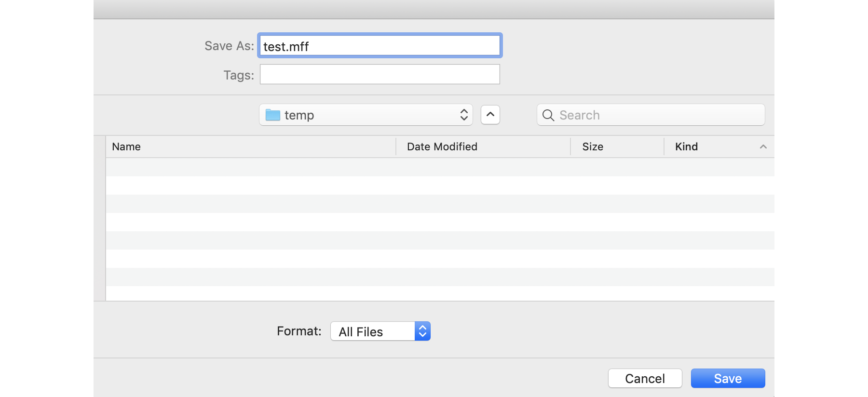This screenshot has height=397, width=868.
Task: Toggle sort direction arrow in Kind column
Action: pos(763,146)
